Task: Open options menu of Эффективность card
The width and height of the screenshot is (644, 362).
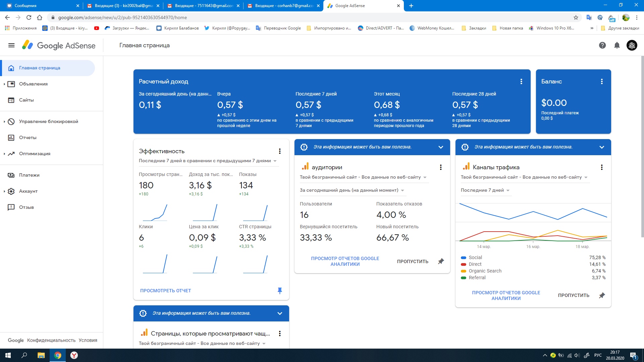Action: coord(280,151)
